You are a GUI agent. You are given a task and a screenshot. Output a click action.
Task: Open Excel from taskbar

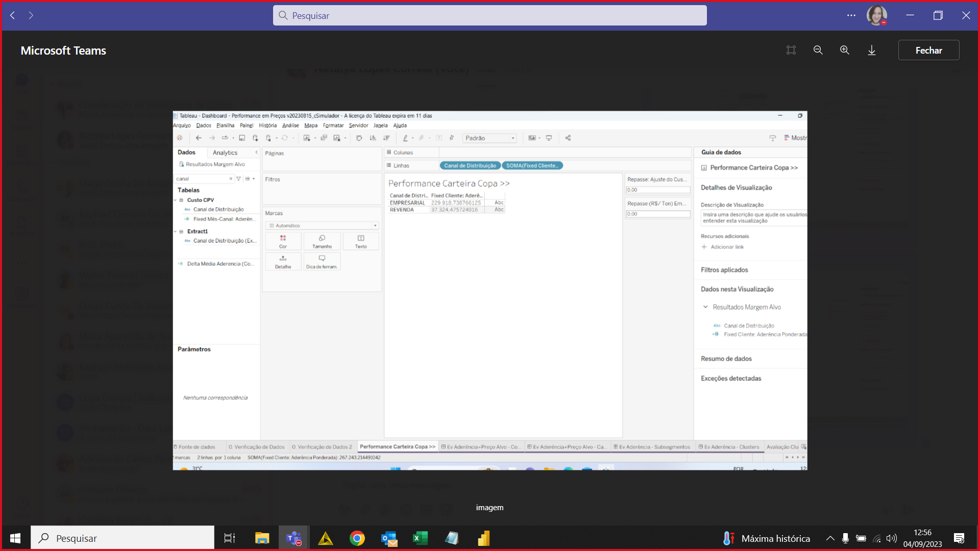tap(420, 538)
